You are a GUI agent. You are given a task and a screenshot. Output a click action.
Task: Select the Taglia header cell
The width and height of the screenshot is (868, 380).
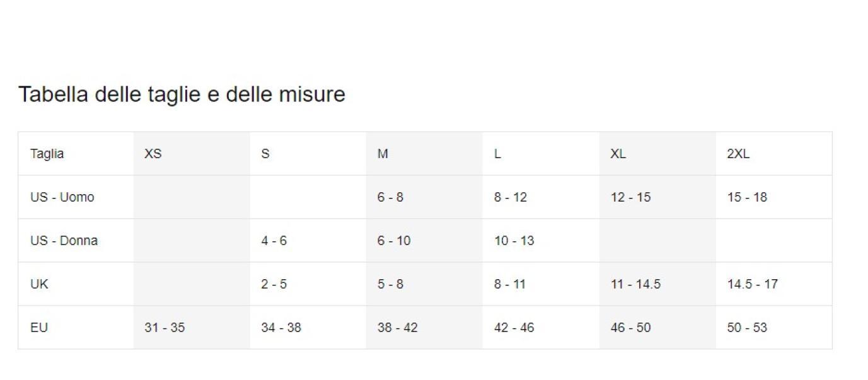point(76,154)
